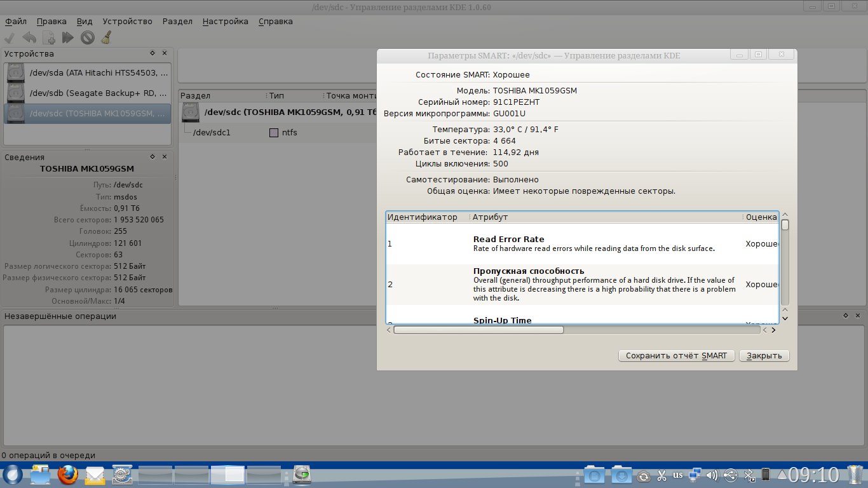The width and height of the screenshot is (868, 488).
Task: Sort by the Раздел column header
Action: tap(222, 95)
